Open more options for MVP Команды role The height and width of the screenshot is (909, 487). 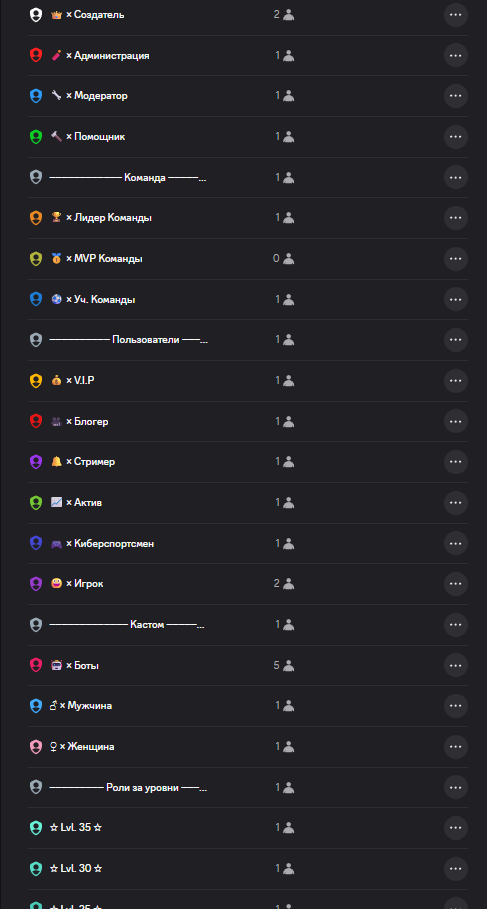(456, 259)
